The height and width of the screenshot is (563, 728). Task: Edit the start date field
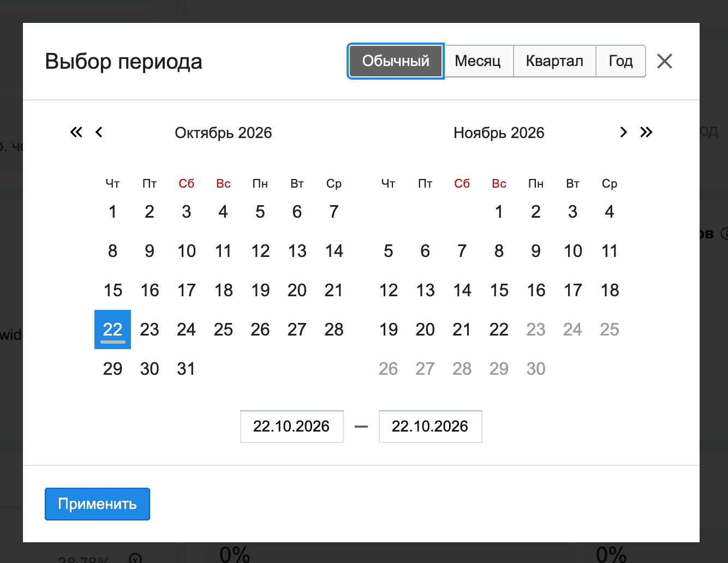292,427
